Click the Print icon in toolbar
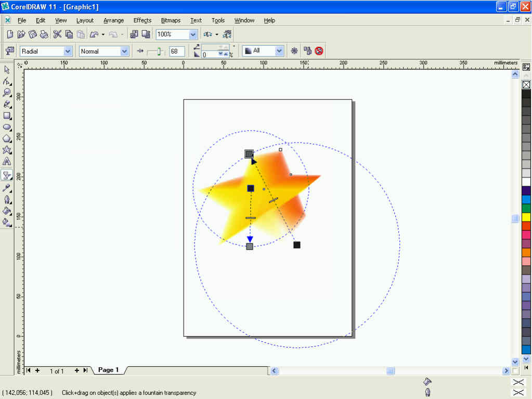This screenshot has height=399, width=532. coord(44,34)
